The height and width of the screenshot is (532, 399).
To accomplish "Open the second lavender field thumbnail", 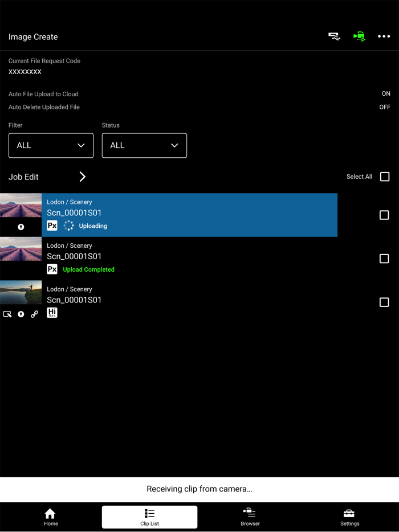I will tap(21, 249).
